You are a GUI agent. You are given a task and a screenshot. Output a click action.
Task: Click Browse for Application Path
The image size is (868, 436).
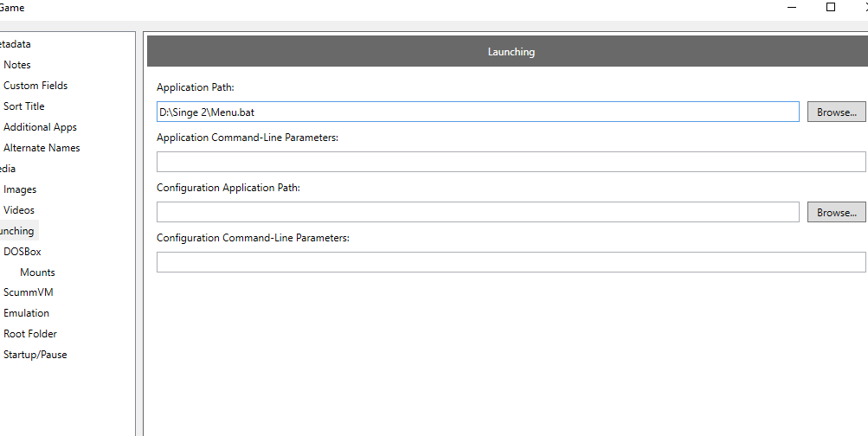836,112
